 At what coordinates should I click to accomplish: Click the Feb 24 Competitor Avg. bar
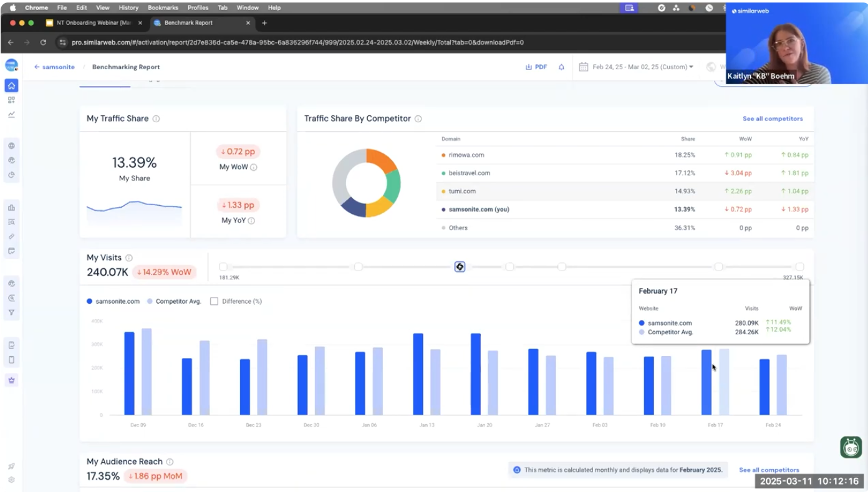781,385
